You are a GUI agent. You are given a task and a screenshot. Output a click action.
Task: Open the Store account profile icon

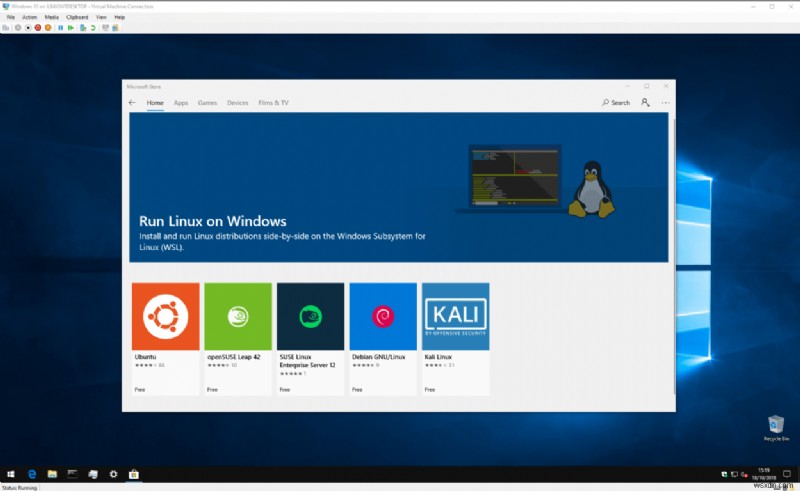pyautogui.click(x=645, y=103)
